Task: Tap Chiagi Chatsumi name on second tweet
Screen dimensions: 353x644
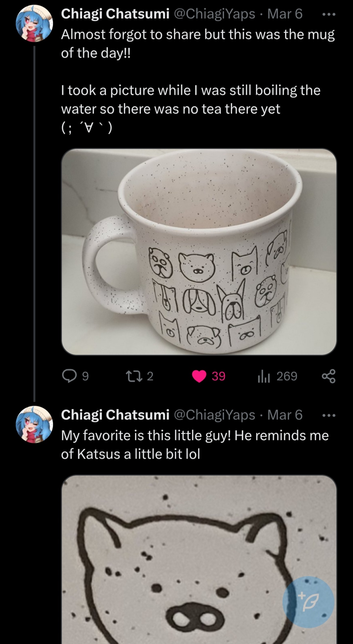Action: 115,415
